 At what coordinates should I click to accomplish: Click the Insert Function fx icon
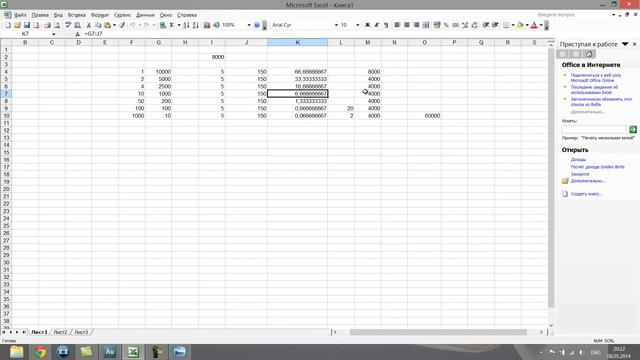78,34
